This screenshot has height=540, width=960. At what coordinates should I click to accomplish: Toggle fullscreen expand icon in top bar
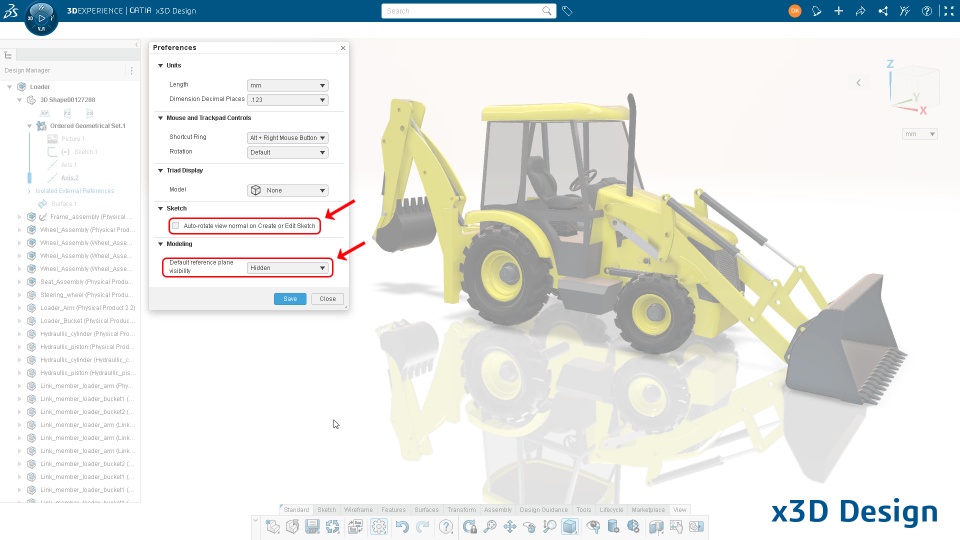[x=949, y=11]
